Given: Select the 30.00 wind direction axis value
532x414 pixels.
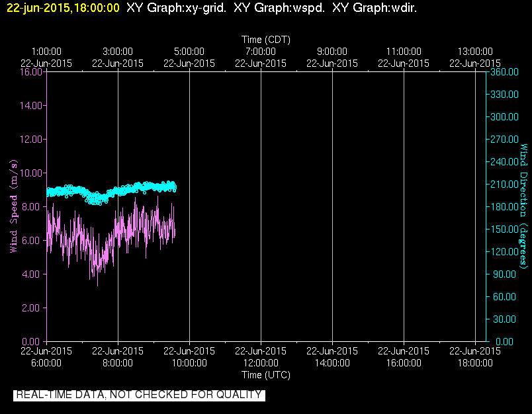Looking at the screenshot, I should (504, 319).
